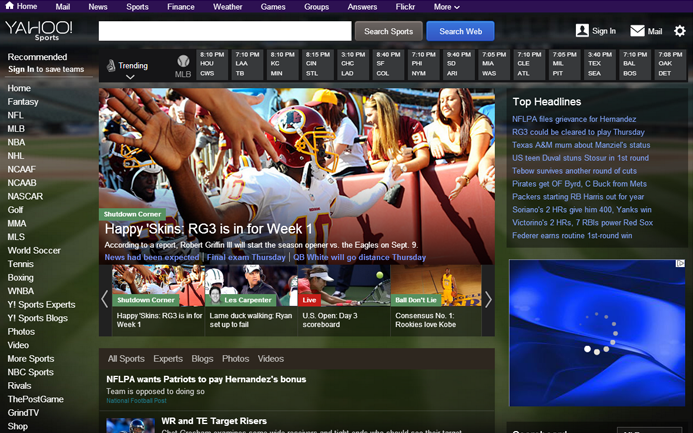
Task: Open NASCAR in the left sidebar
Action: point(25,196)
